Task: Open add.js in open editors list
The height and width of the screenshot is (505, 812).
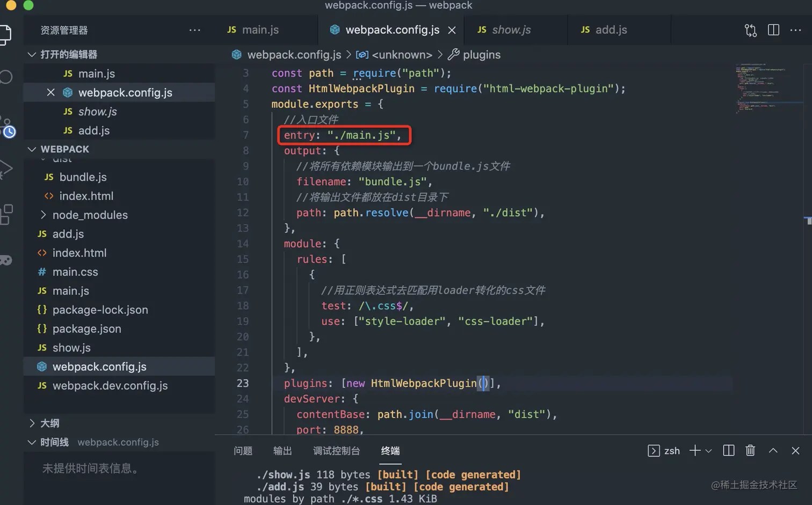Action: (x=119, y=130)
